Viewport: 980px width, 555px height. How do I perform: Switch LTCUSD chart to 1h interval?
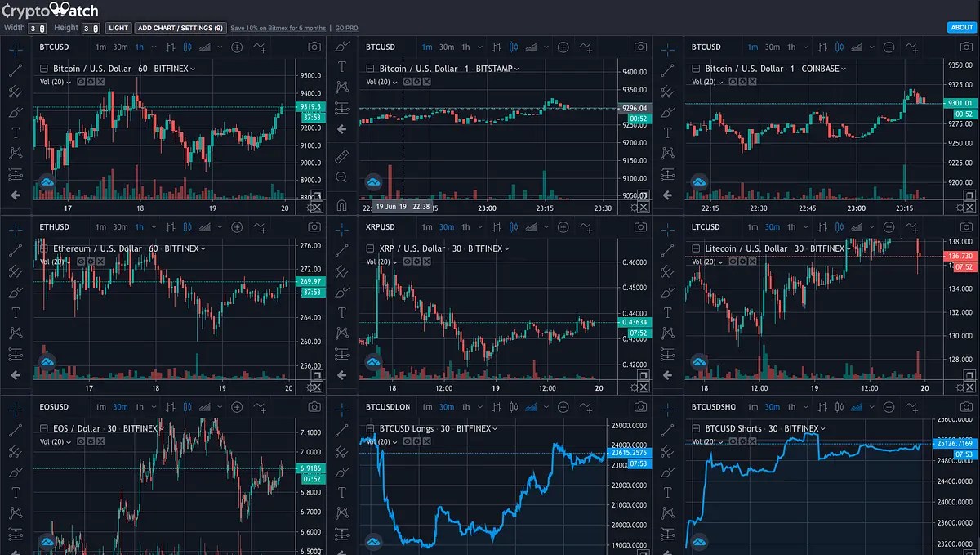(792, 226)
